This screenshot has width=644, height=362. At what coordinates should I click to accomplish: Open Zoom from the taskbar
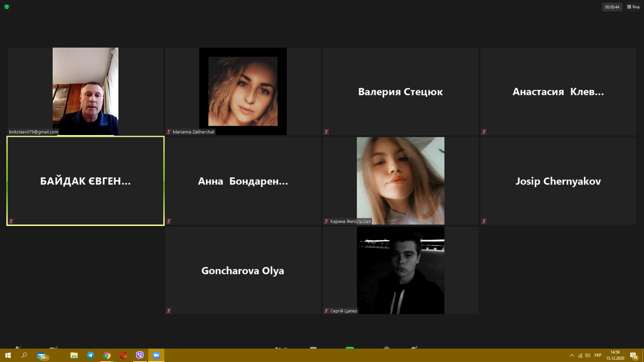[x=156, y=355]
